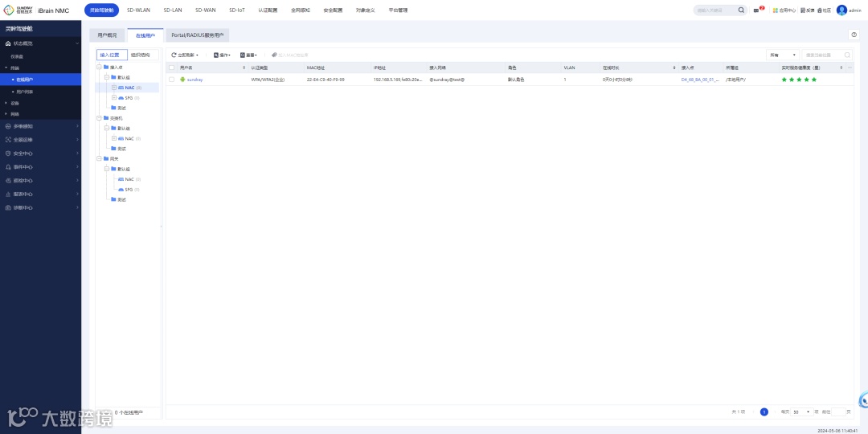Expand the SFG node under 接入点

(114, 97)
